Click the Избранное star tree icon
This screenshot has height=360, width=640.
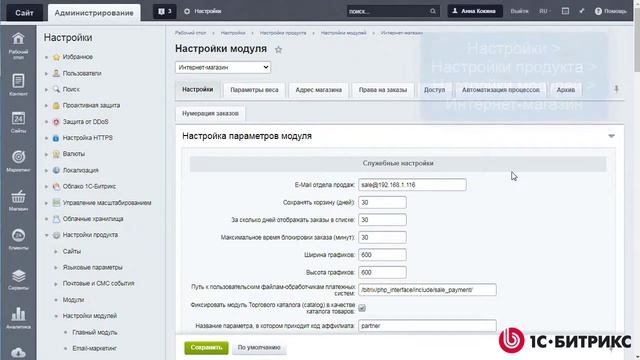pos(56,57)
